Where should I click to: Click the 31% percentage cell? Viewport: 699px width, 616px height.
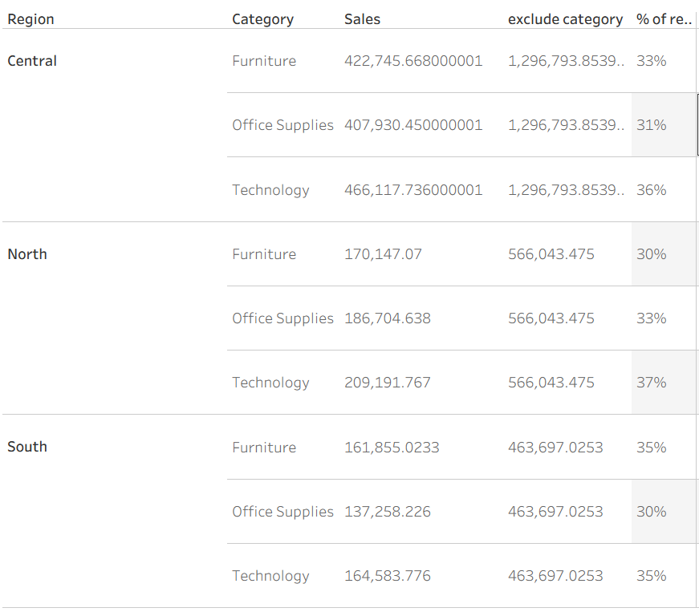click(651, 125)
